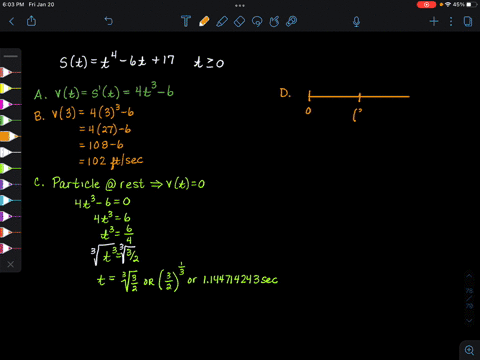Select the Eraser tool

[239, 22]
